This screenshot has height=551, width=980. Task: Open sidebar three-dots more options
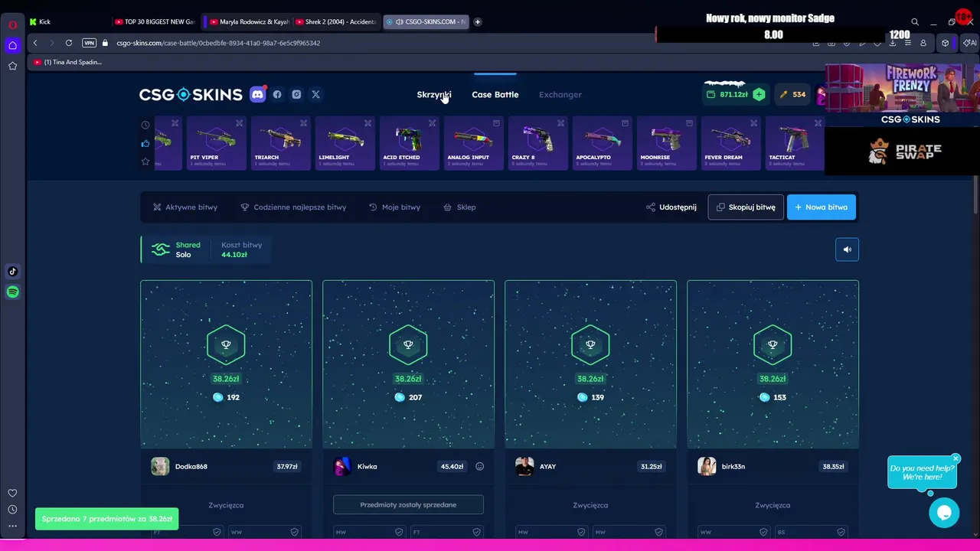coord(12,526)
